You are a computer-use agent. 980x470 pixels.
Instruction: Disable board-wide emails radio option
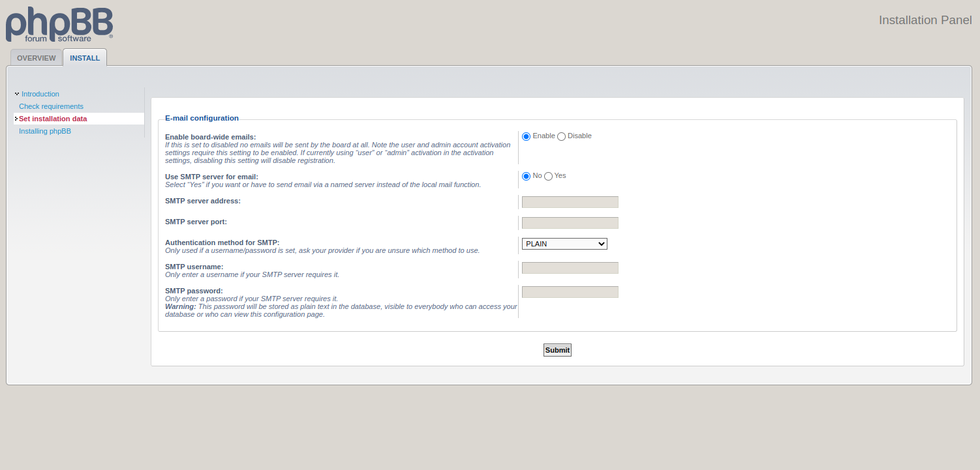pos(561,136)
